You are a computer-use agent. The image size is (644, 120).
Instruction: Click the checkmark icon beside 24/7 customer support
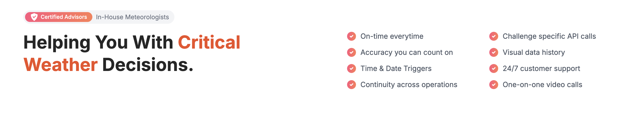click(x=494, y=68)
